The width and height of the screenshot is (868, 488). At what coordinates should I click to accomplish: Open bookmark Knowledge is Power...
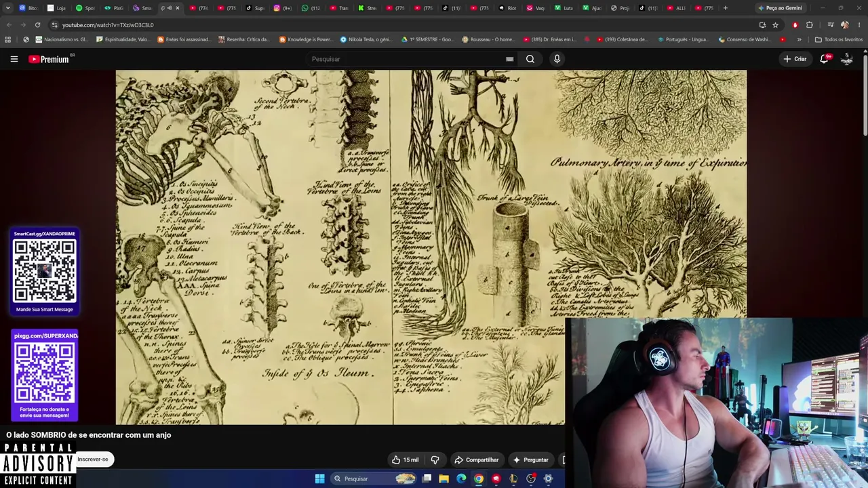pos(306,39)
